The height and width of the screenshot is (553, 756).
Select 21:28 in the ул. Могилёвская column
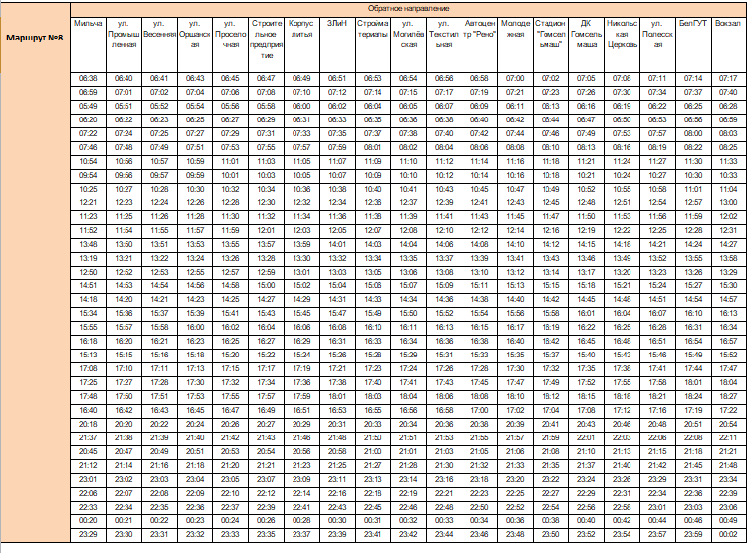[x=408, y=466]
